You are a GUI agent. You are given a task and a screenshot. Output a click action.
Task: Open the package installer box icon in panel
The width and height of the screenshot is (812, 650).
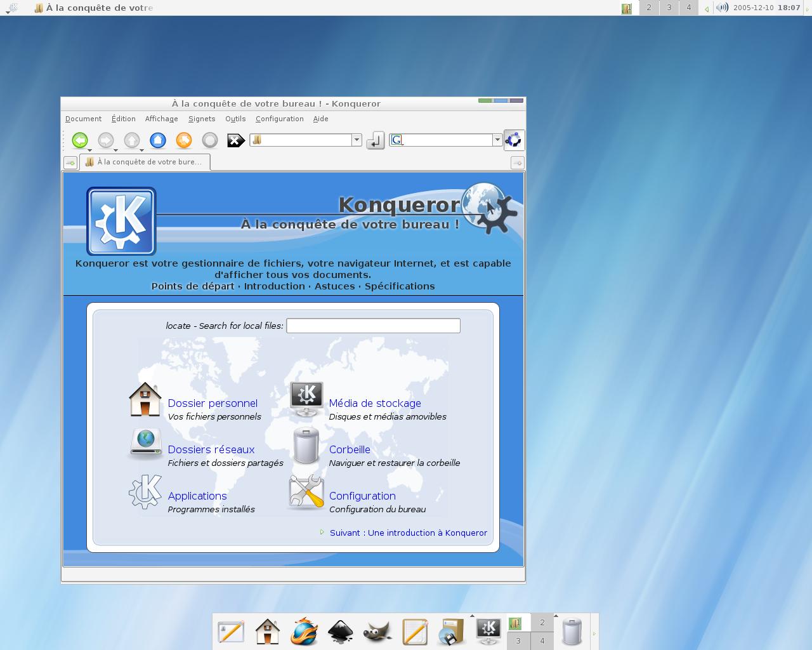(x=452, y=632)
